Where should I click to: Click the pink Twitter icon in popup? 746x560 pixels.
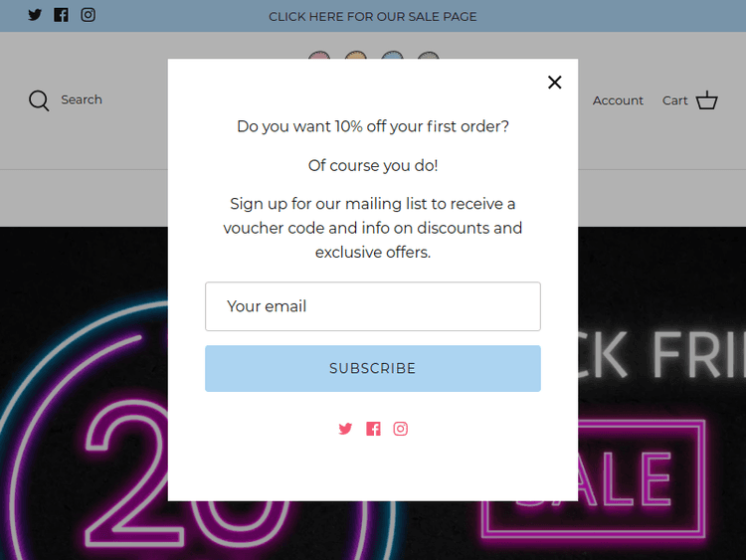pos(345,429)
